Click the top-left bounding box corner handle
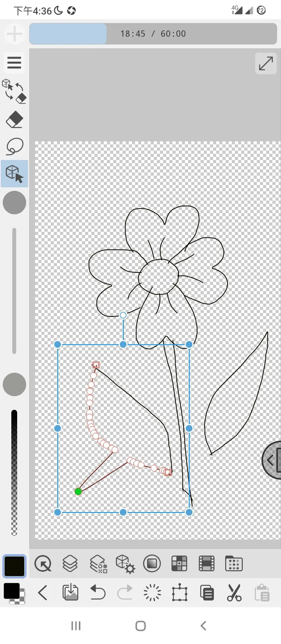 (x=58, y=345)
